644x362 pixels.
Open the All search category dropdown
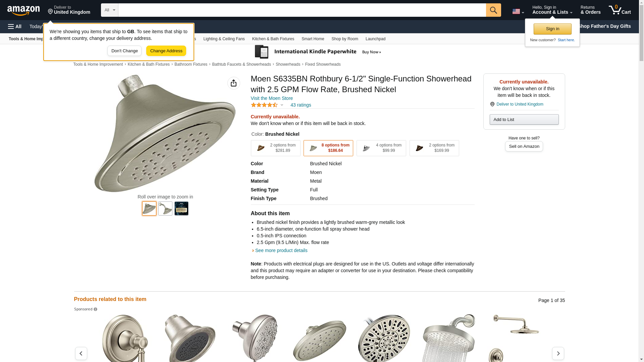click(x=109, y=10)
